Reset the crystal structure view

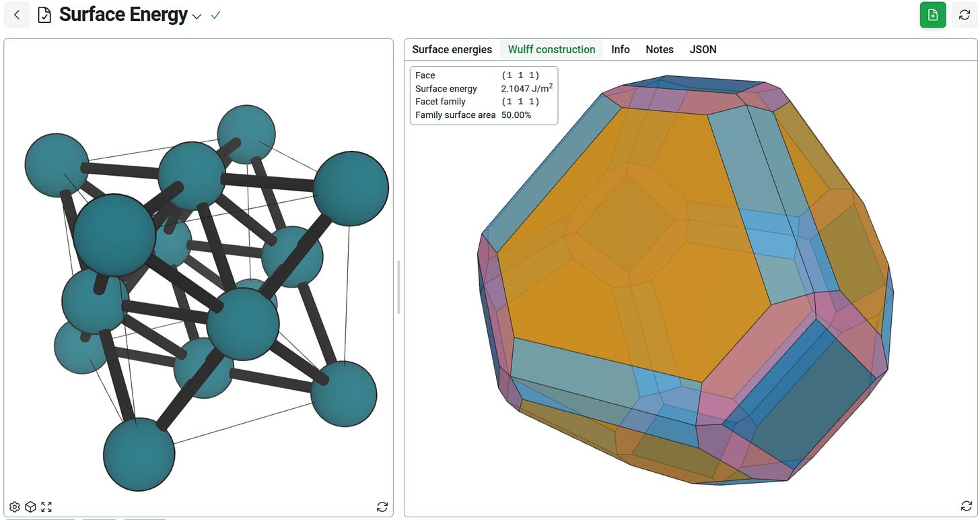[382, 507]
